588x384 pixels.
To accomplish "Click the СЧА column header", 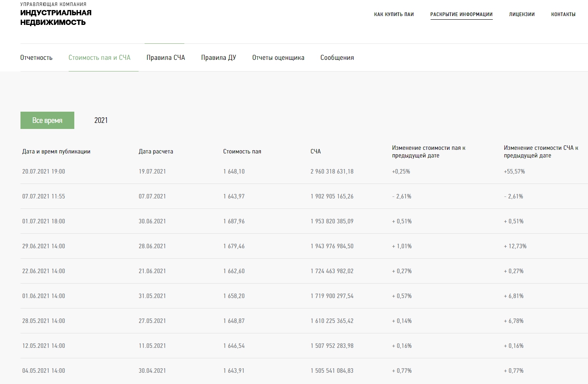I will 316,152.
